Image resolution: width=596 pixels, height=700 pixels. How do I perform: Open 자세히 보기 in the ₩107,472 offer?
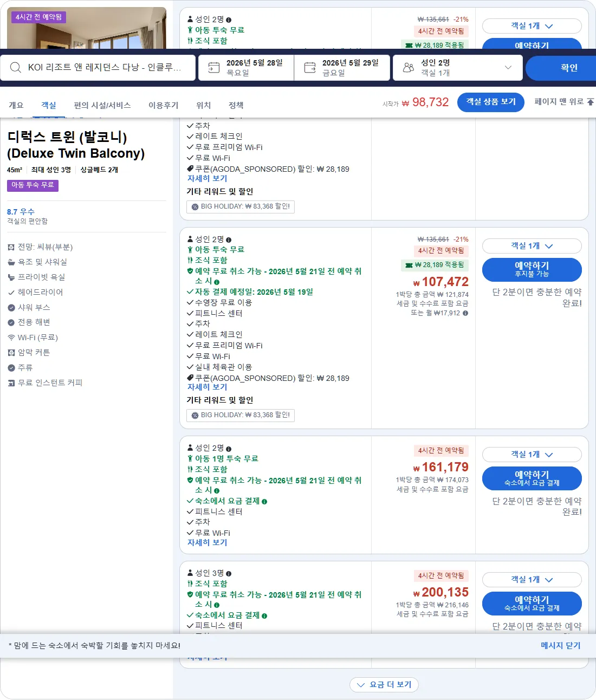click(x=208, y=387)
